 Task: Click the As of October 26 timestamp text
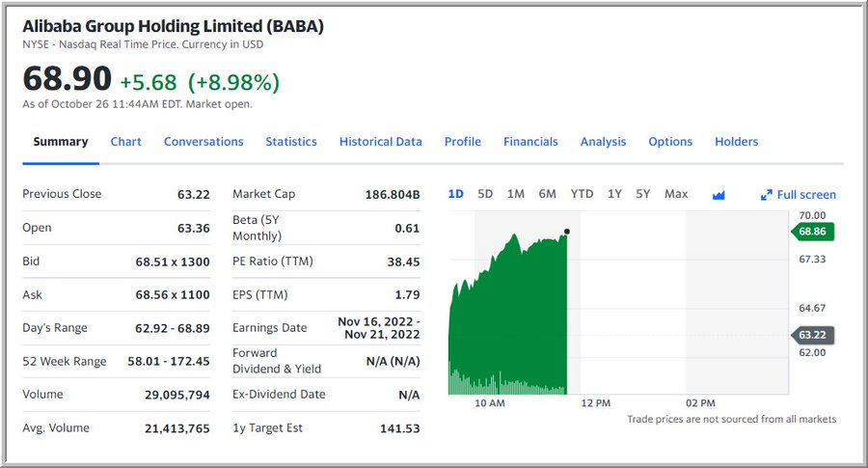coord(137,104)
